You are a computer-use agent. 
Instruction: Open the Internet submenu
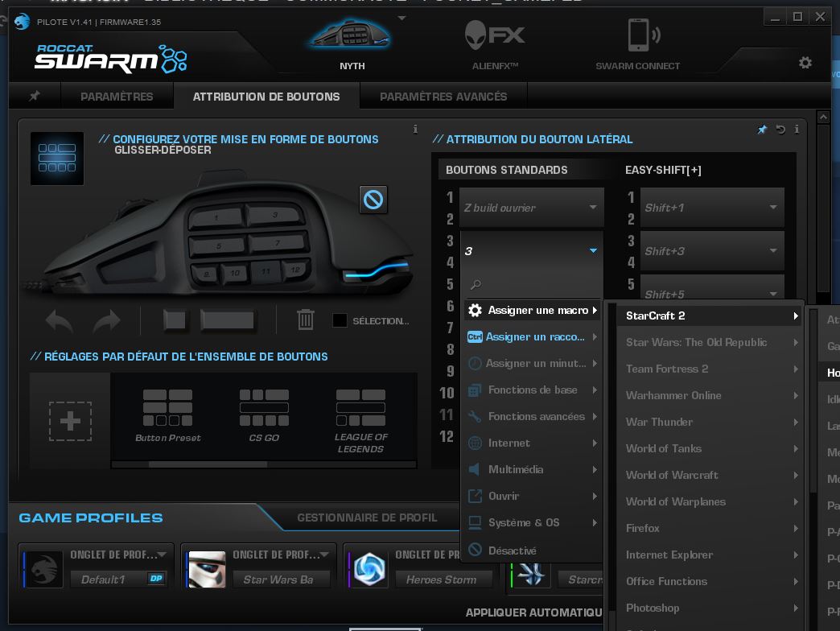pyautogui.click(x=533, y=443)
